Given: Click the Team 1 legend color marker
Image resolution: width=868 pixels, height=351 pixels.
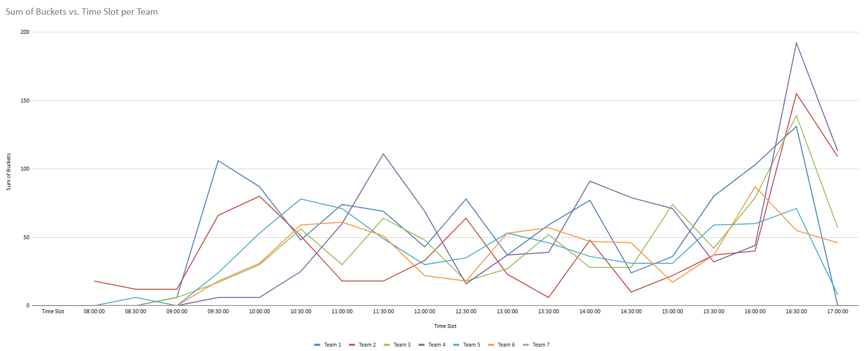Looking at the screenshot, I should pyautogui.click(x=317, y=345).
